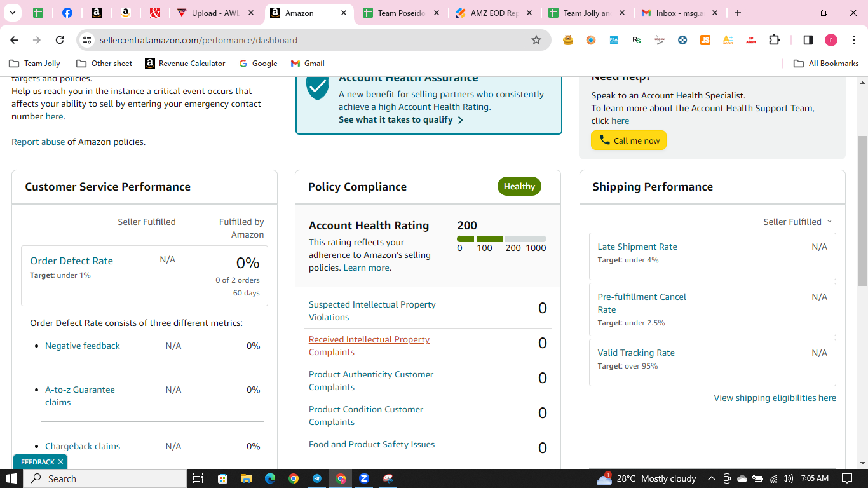Open the RS extension icon
This screenshot has height=488, width=868.
(x=637, y=40)
